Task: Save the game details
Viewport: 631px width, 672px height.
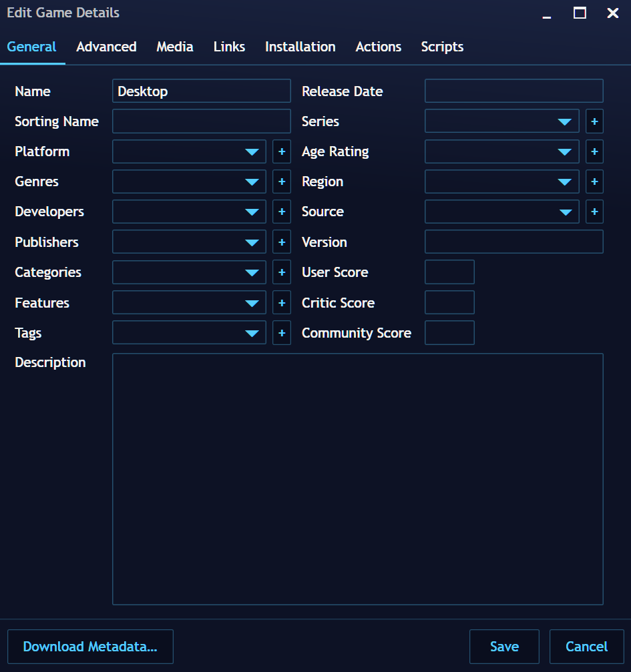Action: (x=504, y=646)
